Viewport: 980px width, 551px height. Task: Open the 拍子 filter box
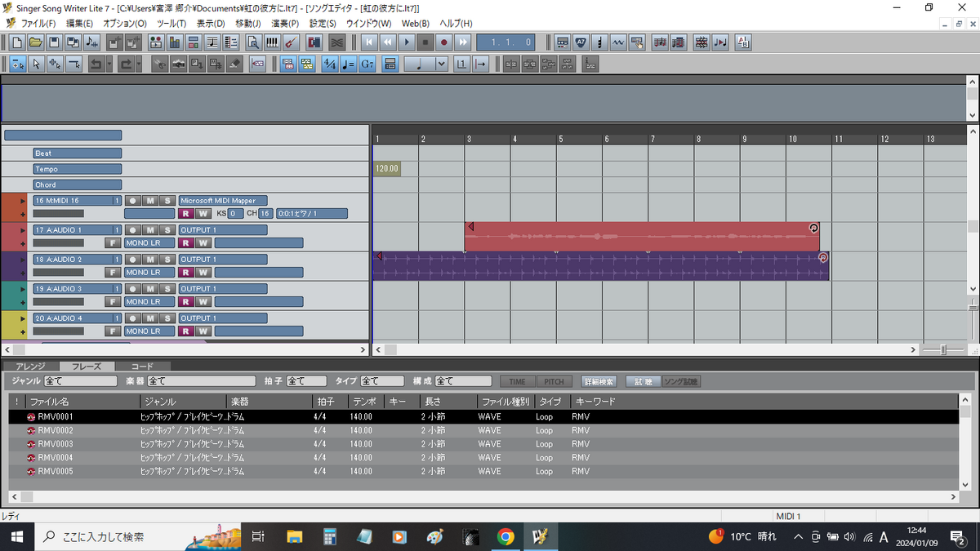(306, 381)
